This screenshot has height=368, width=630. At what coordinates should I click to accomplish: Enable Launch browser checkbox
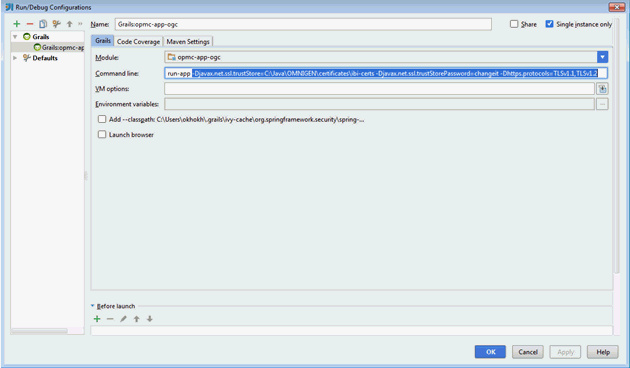click(102, 135)
